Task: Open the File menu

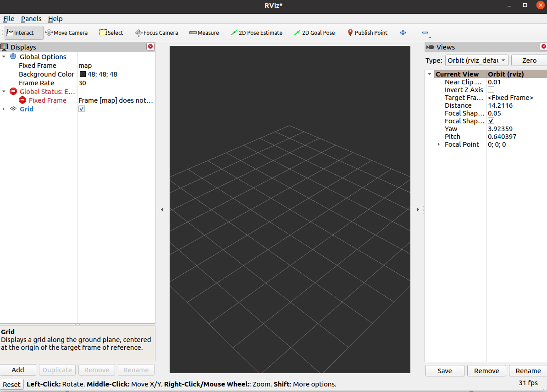Action: pos(9,19)
